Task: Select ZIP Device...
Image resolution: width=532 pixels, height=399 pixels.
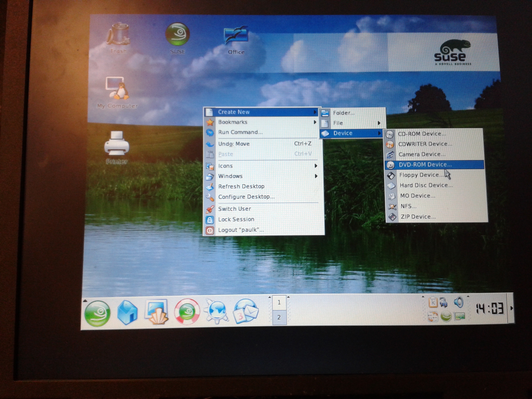Action: [437, 217]
